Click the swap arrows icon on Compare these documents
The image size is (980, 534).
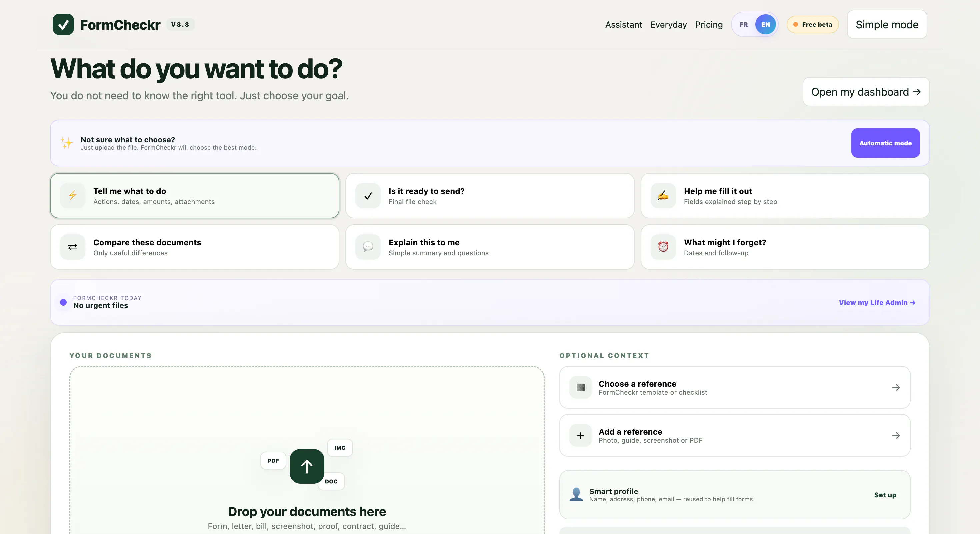point(72,247)
